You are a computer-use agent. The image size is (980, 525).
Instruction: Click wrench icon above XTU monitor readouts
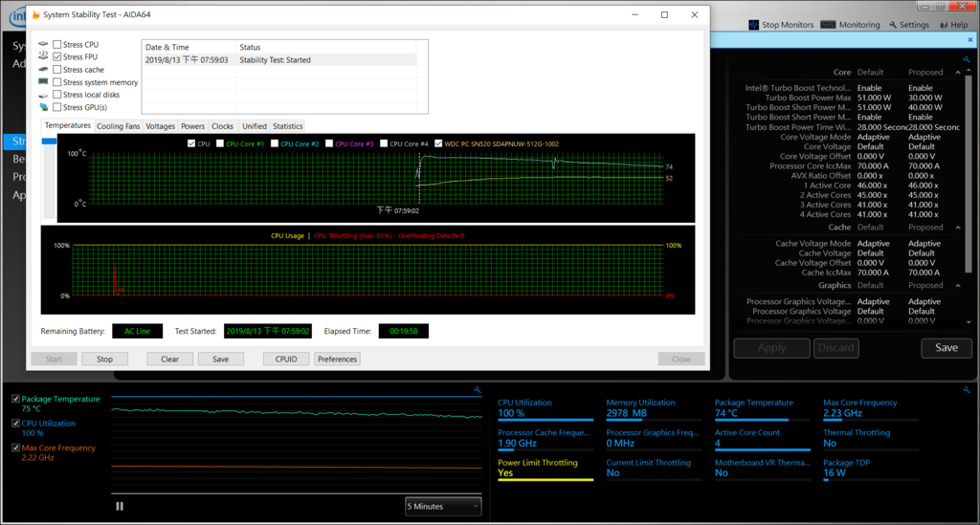coord(967,390)
